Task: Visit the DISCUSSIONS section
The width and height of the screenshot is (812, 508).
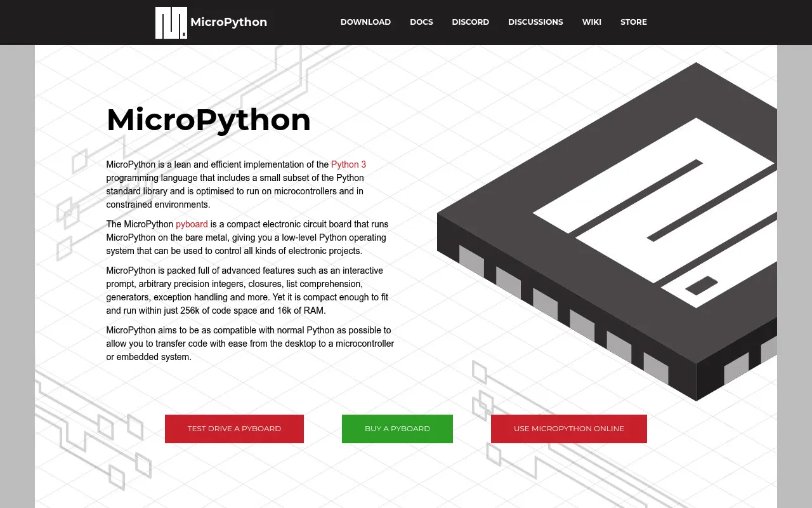Action: 535,22
